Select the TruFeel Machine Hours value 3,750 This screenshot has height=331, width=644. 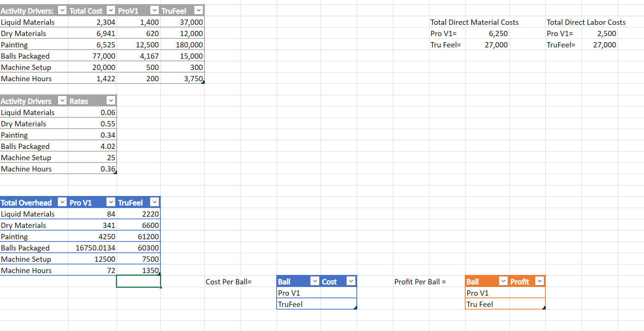[x=183, y=79]
